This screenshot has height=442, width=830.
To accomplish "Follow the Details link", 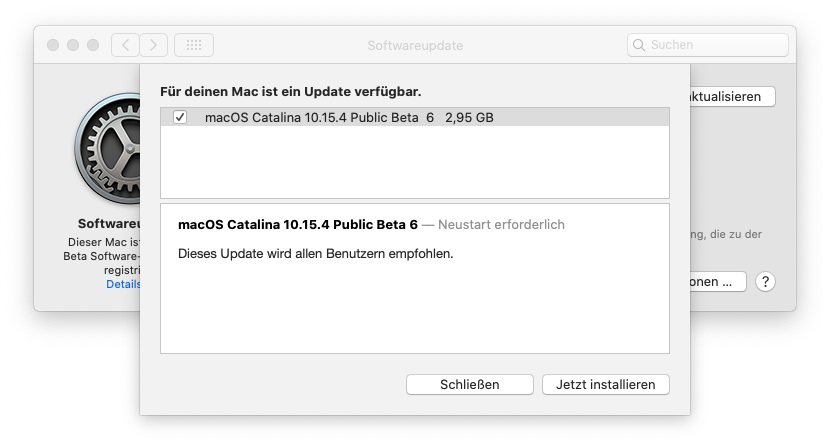I will 123,284.
